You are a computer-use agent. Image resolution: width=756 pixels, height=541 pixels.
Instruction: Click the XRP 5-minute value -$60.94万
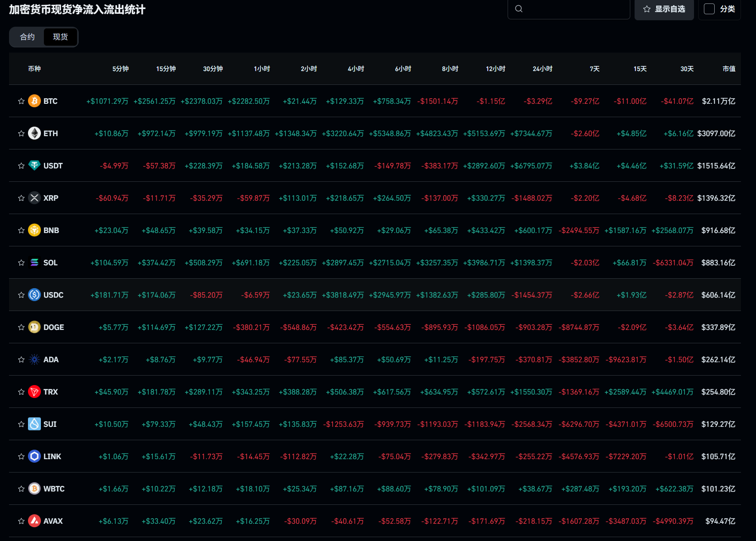pos(112,198)
